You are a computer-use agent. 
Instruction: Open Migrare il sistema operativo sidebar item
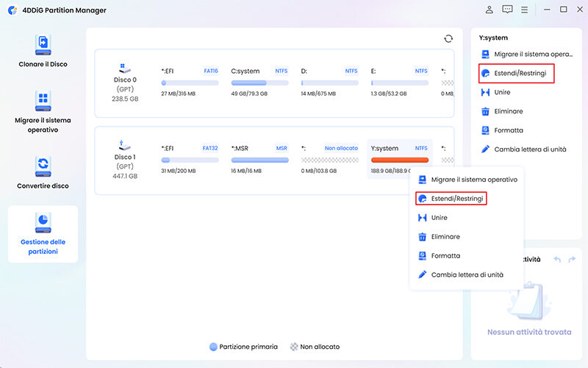coord(42,111)
